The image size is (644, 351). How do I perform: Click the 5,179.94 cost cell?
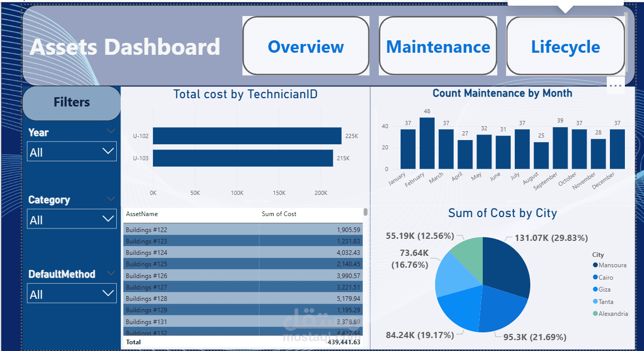pyautogui.click(x=348, y=298)
